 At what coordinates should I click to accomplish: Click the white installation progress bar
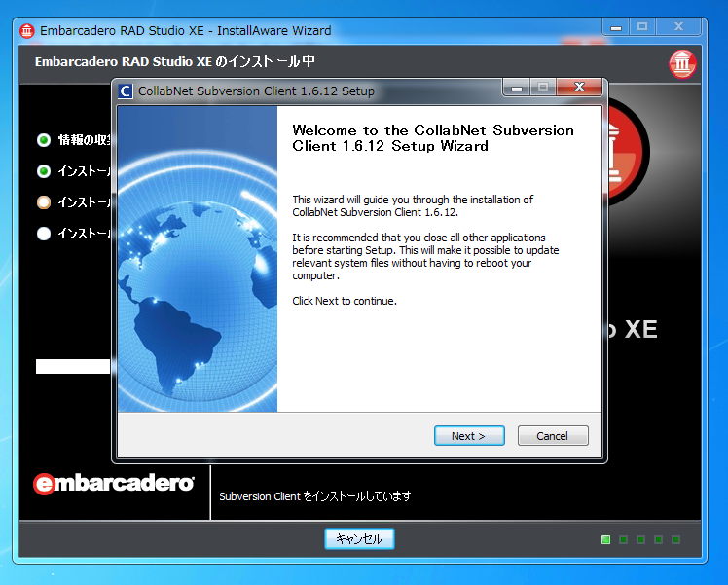[73, 366]
